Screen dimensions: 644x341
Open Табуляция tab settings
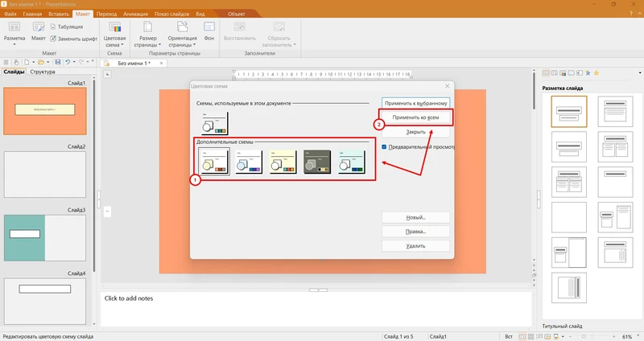(67, 27)
